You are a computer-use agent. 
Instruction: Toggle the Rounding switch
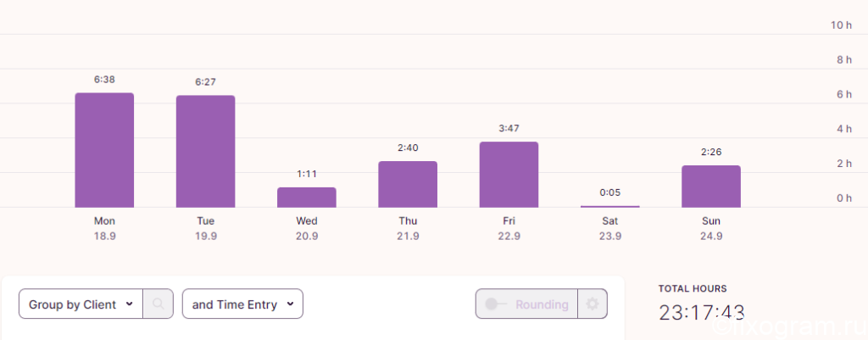coord(494,304)
